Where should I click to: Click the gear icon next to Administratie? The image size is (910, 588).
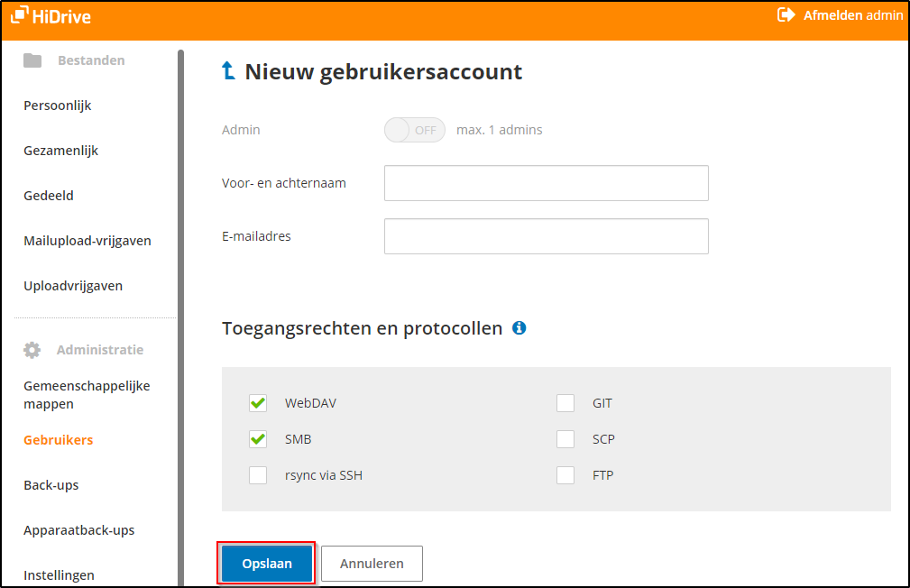32,349
